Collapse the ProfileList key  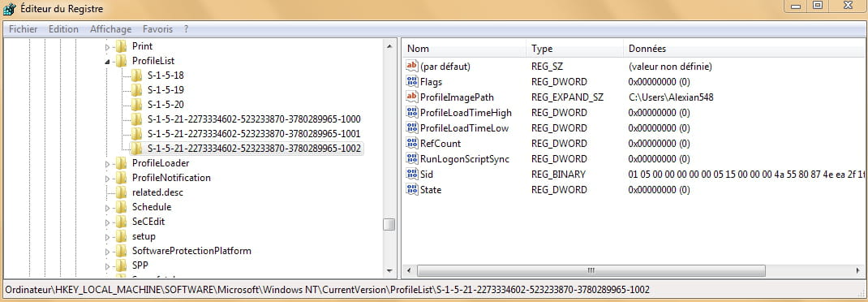point(107,62)
